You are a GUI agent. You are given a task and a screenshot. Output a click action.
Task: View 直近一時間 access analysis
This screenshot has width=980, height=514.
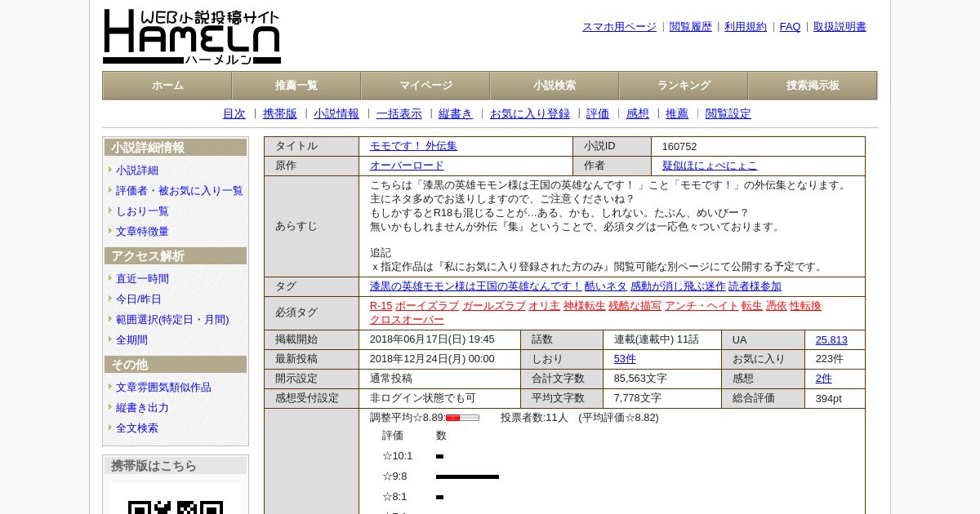[x=142, y=279]
